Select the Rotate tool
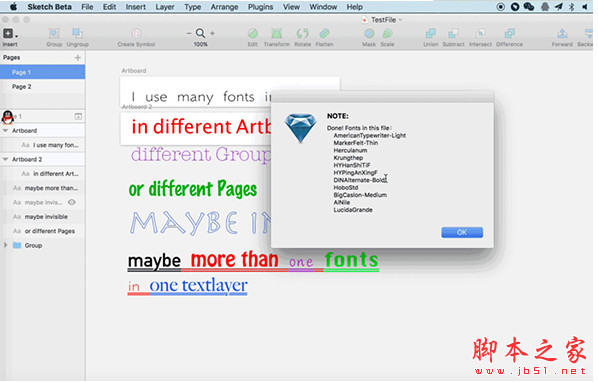The width and height of the screenshot is (598, 382). [302, 34]
